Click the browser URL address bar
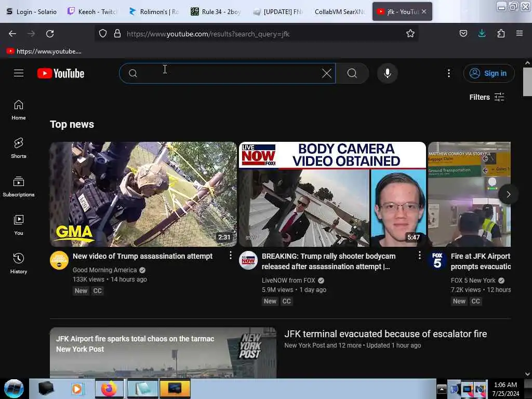 [x=258, y=34]
